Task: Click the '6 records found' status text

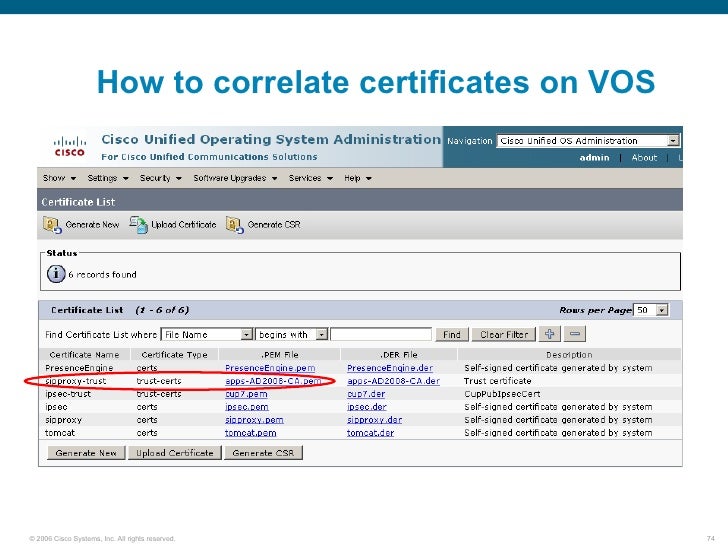Action: click(102, 274)
